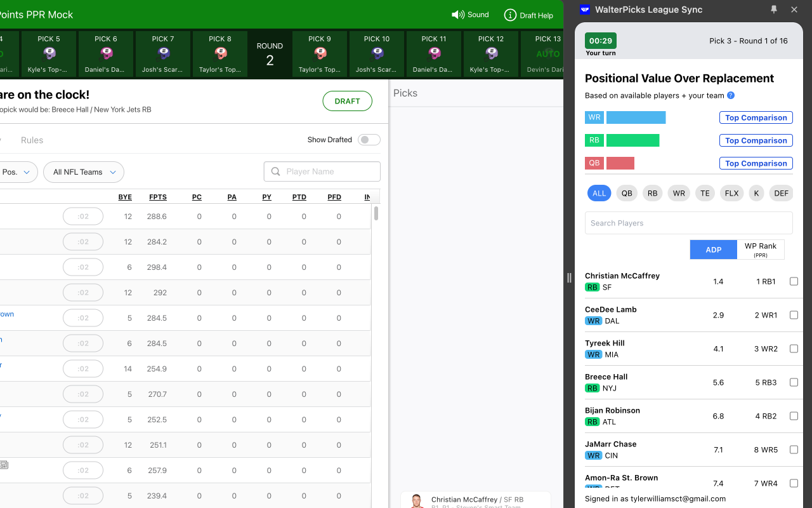Click the helmet icon on the PICK 12 card

tap(490, 53)
